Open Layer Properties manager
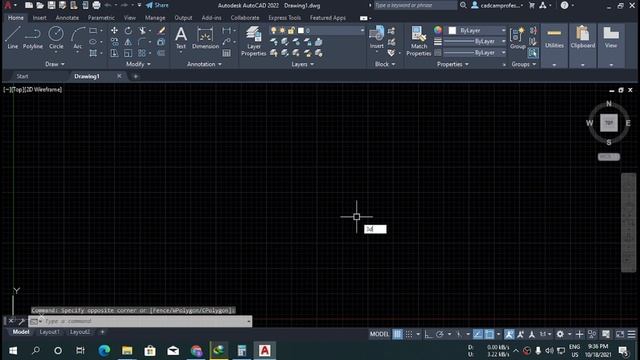The image size is (640, 360). pyautogui.click(x=253, y=41)
